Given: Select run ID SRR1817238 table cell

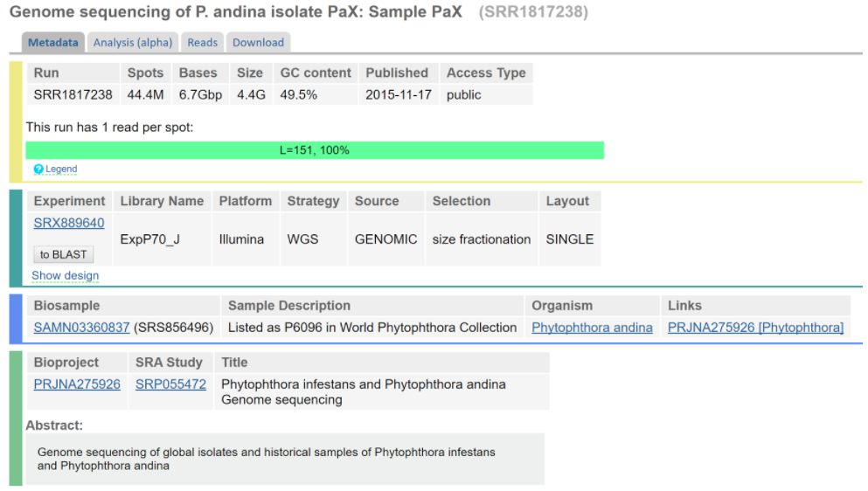Looking at the screenshot, I should pyautogui.click(x=73, y=94).
